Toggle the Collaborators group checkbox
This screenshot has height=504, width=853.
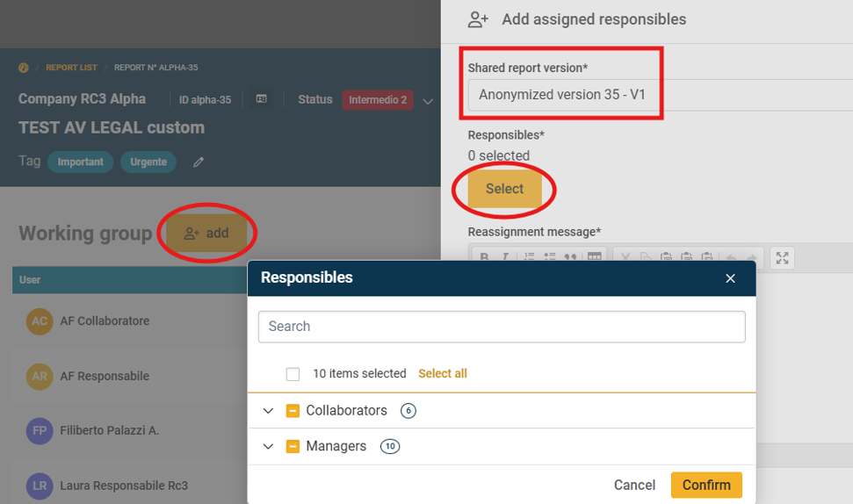[x=293, y=411]
